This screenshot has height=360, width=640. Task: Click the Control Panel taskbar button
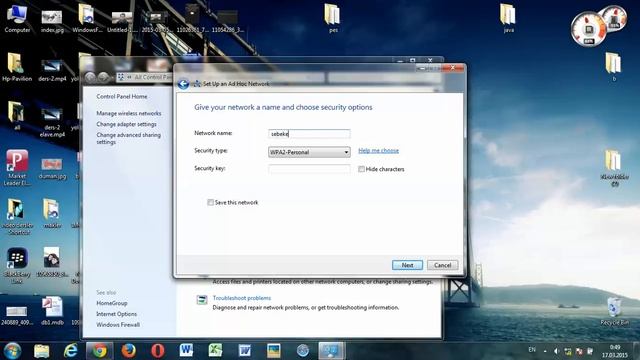click(331, 351)
